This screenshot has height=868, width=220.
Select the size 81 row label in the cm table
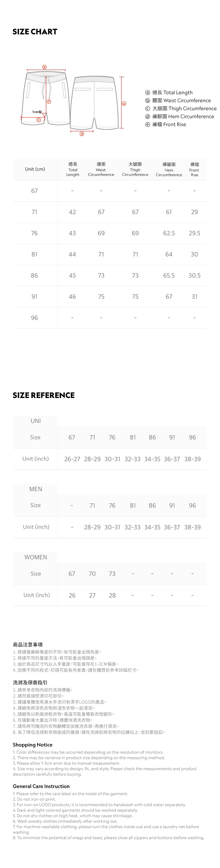click(34, 255)
